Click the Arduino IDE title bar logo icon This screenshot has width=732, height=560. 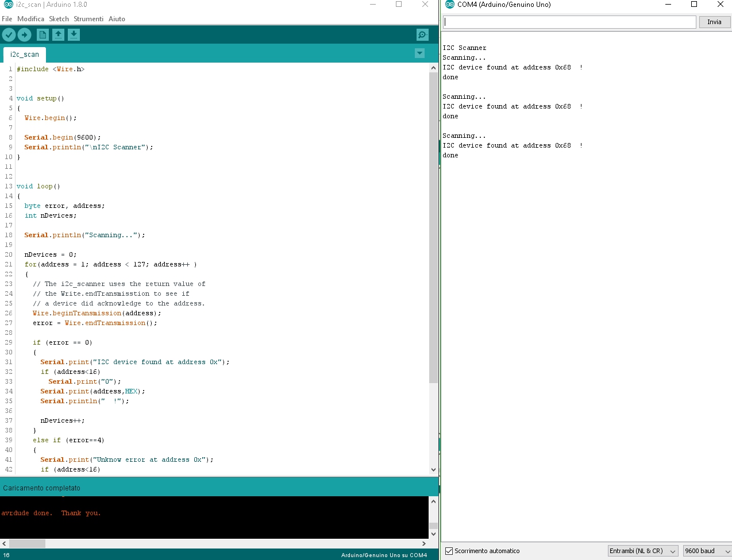8,5
